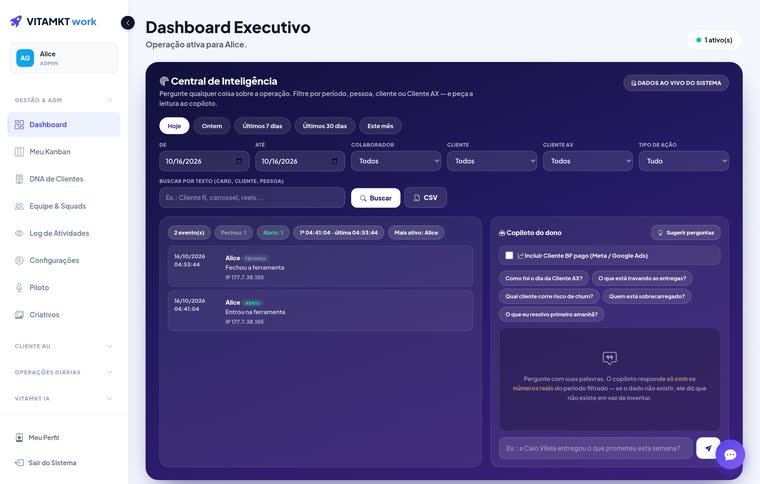Image resolution: width=760 pixels, height=484 pixels.
Task: Click the Sair do Sistema logout icon
Action: (19, 463)
